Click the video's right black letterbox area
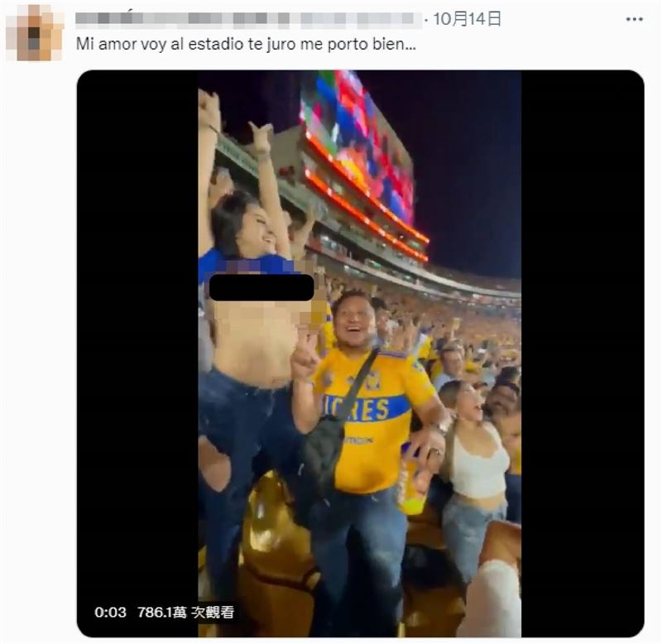Image resolution: width=662 pixels, height=644 pixels. pos(582,331)
